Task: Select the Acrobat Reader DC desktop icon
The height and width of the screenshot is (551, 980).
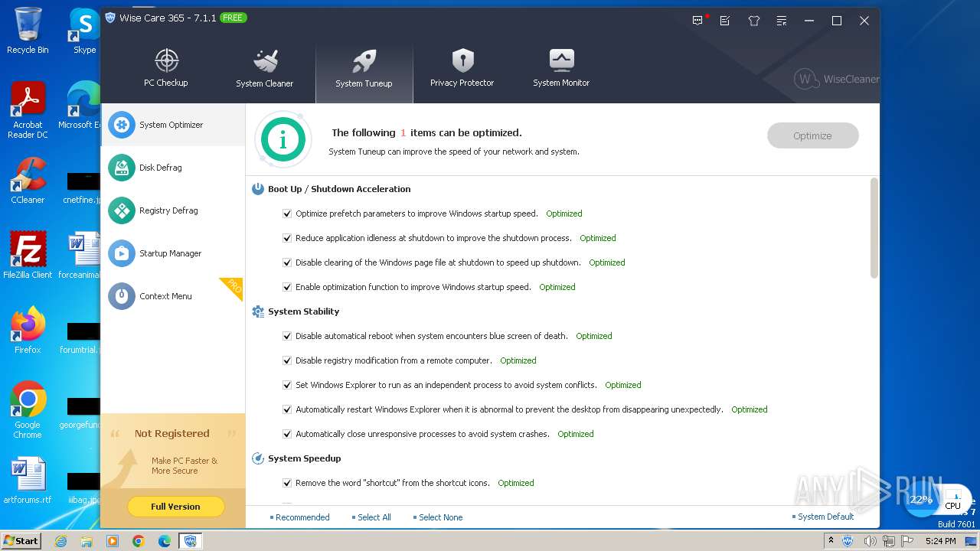Action: pos(28,110)
